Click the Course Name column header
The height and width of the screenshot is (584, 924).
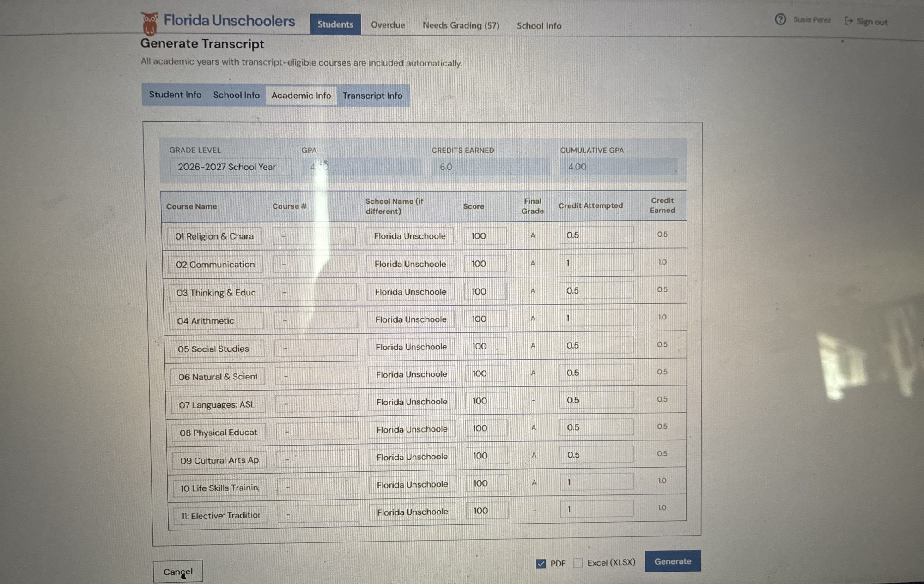(x=191, y=206)
